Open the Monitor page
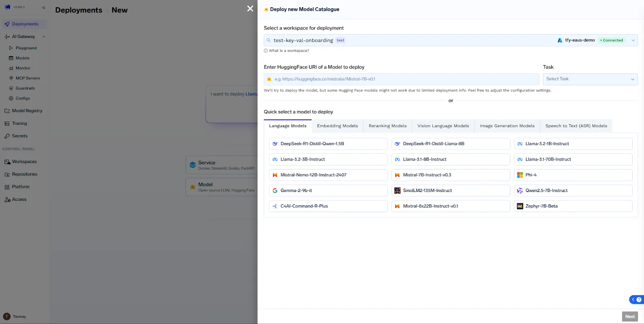The image size is (644, 324). coord(23,68)
